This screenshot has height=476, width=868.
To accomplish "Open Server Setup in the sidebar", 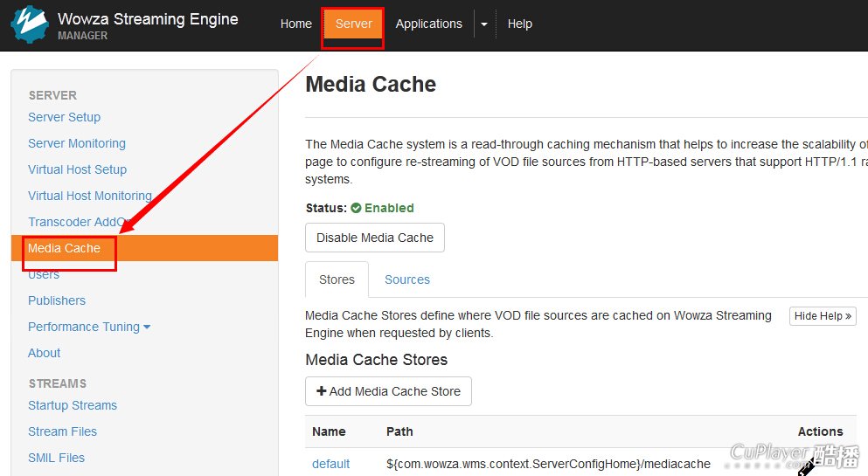I will click(x=64, y=117).
